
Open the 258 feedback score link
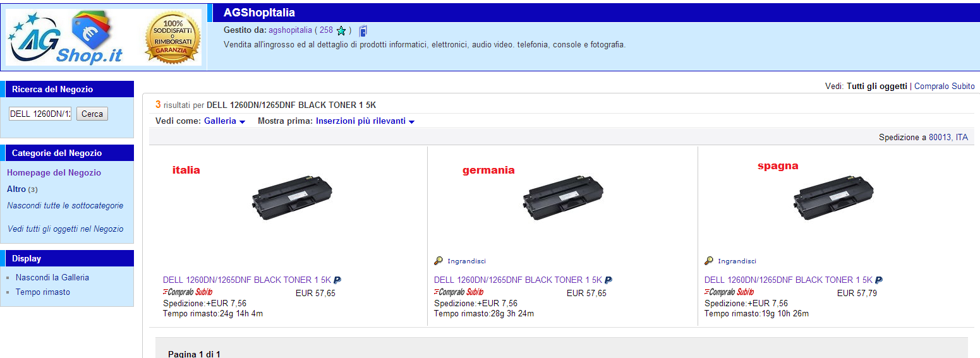(326, 30)
